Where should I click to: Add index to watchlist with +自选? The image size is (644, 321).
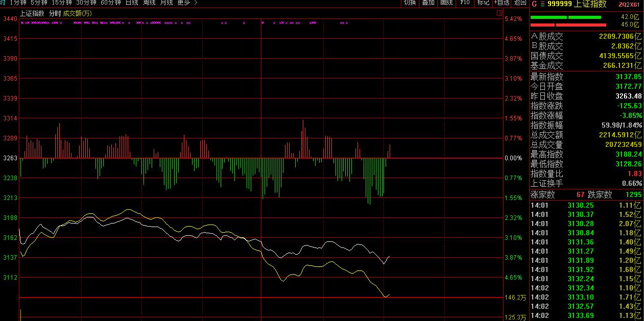502,3
